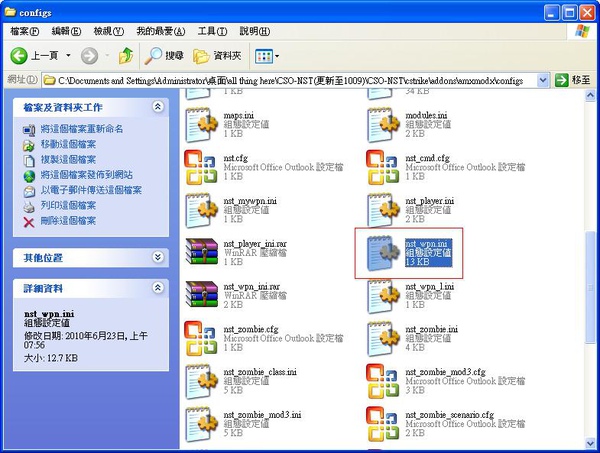Select the nst.cfg file icon
The height and width of the screenshot is (453, 600).
coord(201,167)
